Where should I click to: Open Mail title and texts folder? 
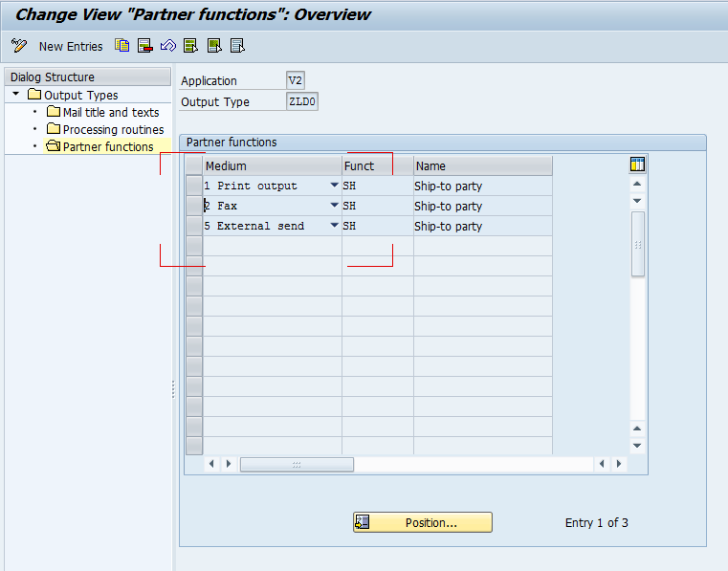pos(103,112)
